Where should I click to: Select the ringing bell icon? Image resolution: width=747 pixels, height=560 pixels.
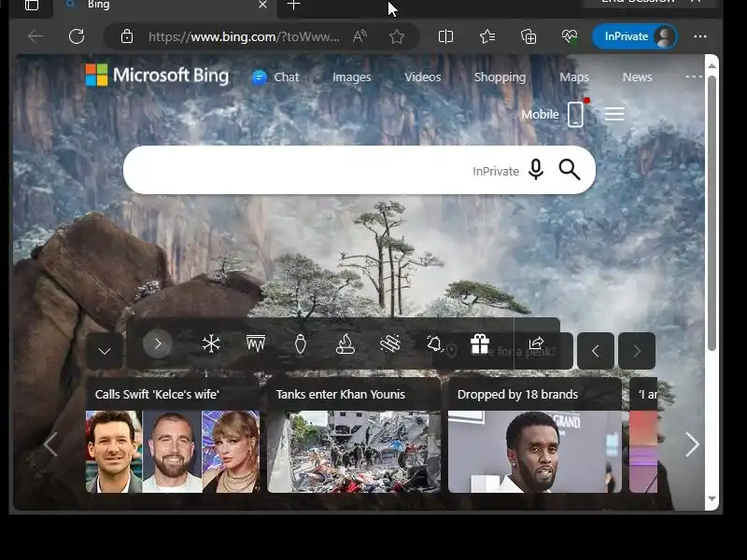pyautogui.click(x=434, y=343)
